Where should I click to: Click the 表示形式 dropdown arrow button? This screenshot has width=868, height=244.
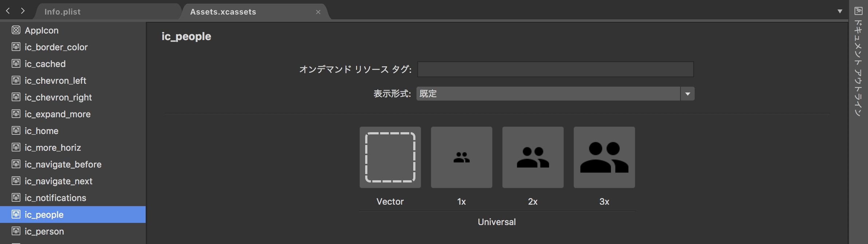click(x=687, y=94)
